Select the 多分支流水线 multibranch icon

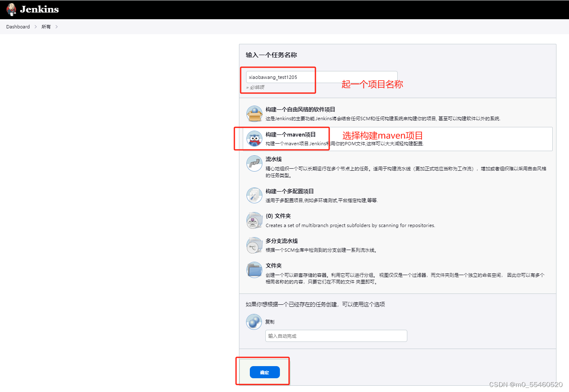[x=254, y=245]
